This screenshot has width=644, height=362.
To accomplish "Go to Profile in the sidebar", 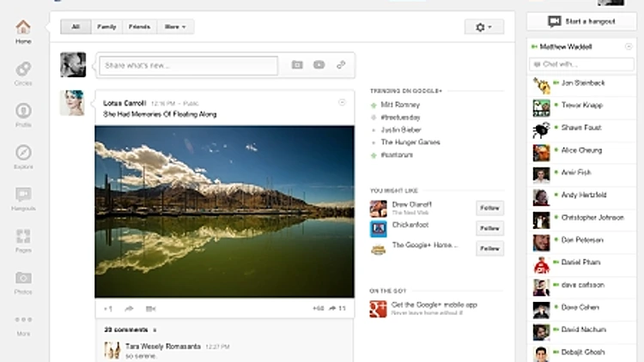I will click(x=23, y=113).
